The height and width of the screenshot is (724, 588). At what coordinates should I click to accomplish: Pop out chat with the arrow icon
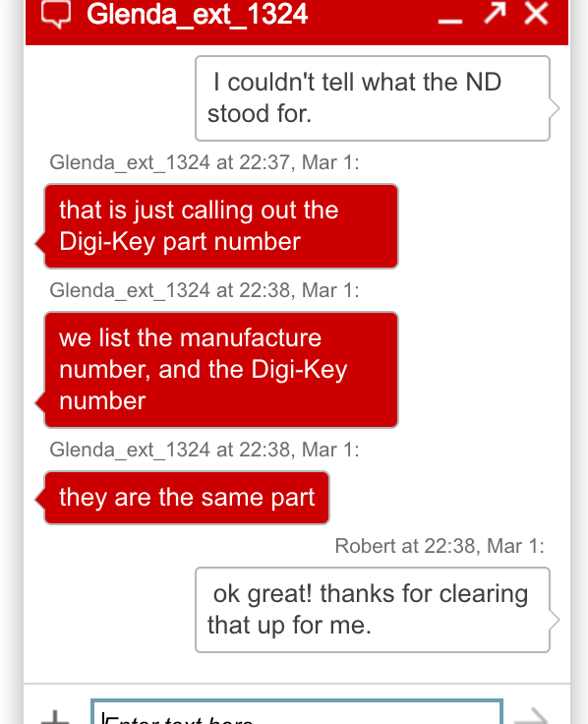tap(495, 13)
